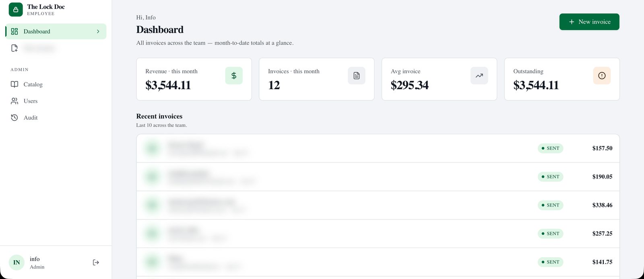Expand the Dashboard chevron arrow
The width and height of the screenshot is (644, 279).
(98, 31)
